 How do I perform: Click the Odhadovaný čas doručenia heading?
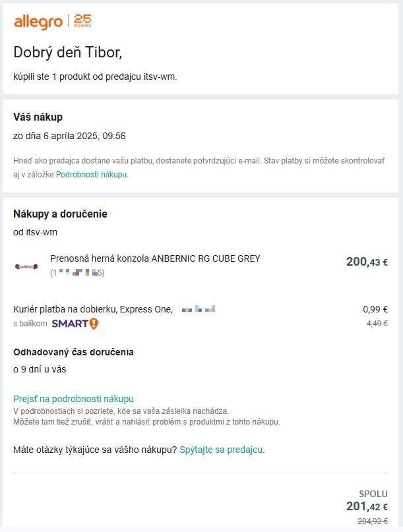coord(73,352)
